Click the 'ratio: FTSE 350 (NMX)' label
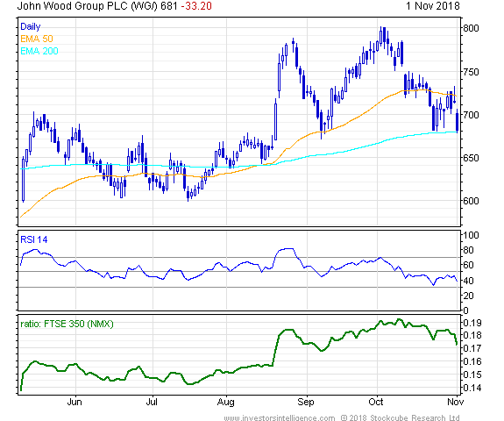The image size is (504, 421). 67,324
